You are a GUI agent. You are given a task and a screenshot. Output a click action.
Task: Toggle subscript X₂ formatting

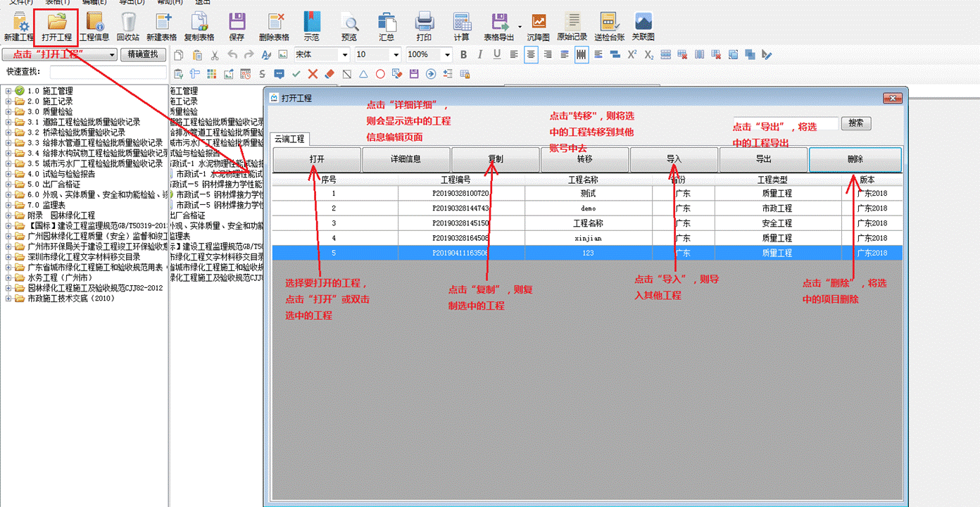click(x=648, y=54)
